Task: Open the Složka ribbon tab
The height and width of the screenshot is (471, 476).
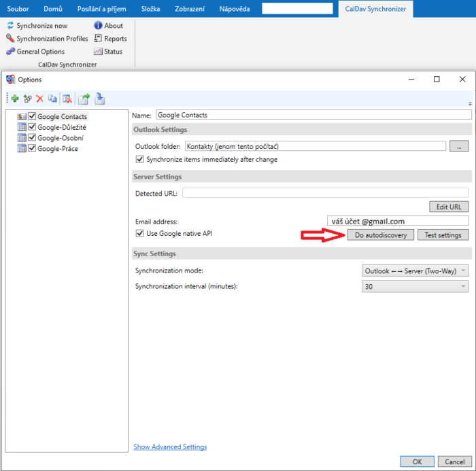Action: point(150,9)
